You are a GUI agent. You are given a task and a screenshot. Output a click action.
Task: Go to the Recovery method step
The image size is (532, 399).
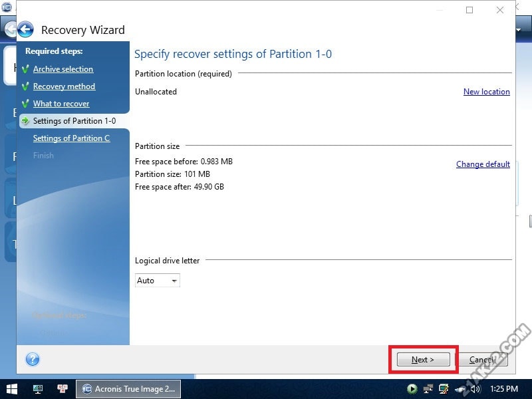(x=64, y=86)
